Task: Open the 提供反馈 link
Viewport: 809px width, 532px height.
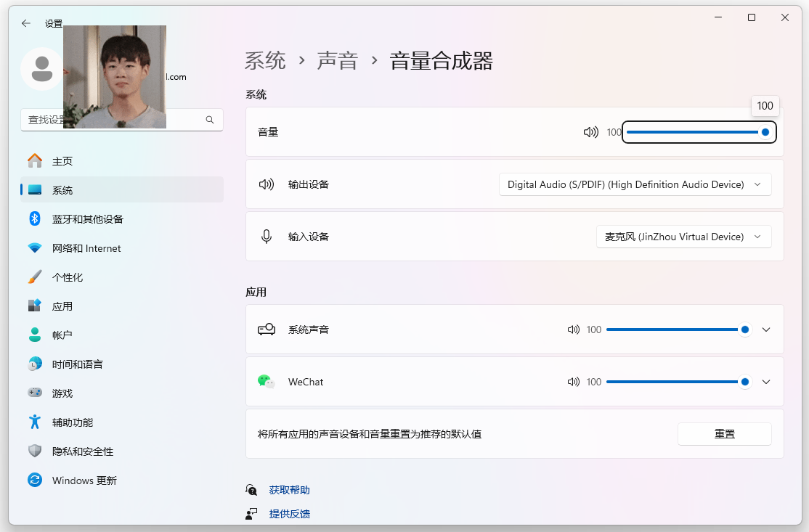Action: tap(290, 513)
